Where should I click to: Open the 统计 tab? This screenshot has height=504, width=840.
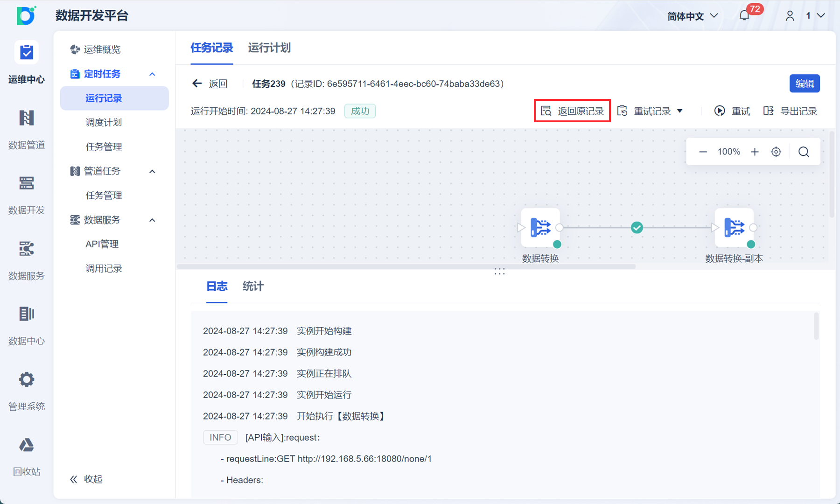[x=253, y=287]
